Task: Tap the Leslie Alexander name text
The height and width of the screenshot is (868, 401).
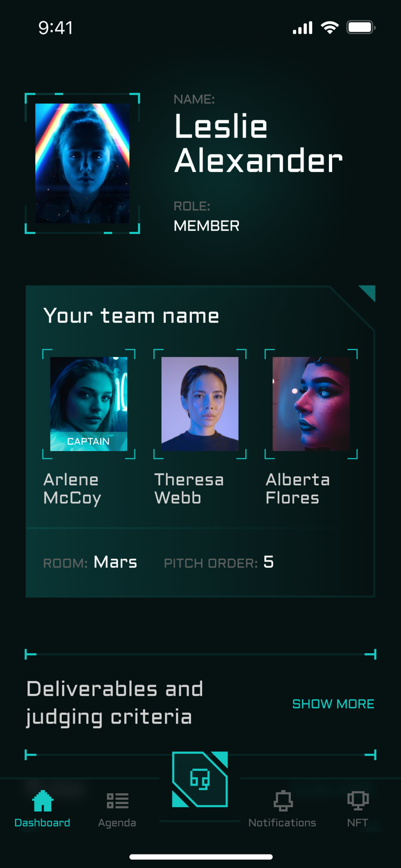Action: coord(258,143)
